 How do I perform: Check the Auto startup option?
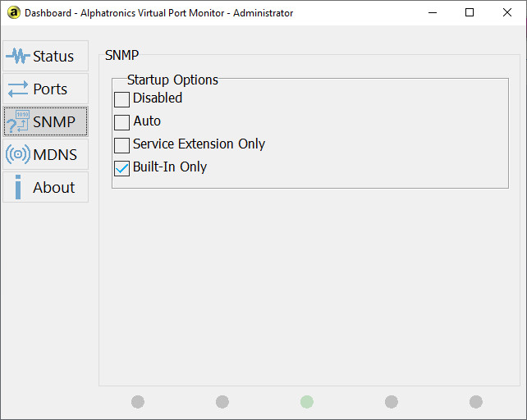[121, 122]
